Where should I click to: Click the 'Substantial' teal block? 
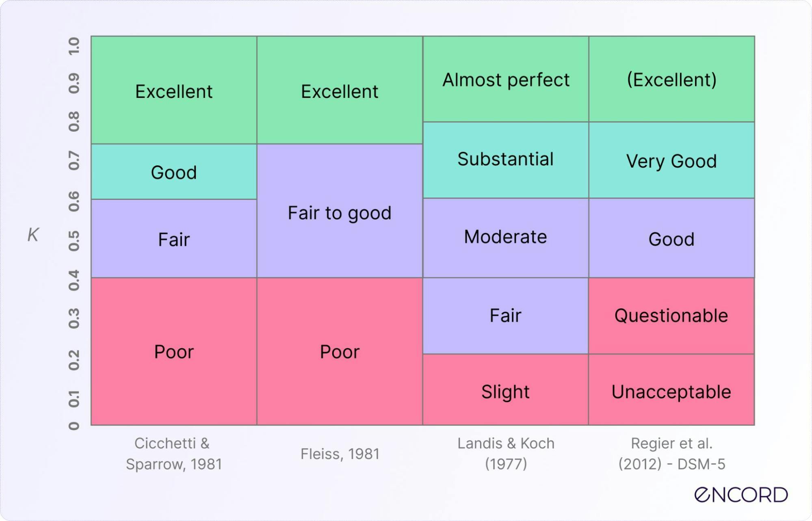coord(506,159)
